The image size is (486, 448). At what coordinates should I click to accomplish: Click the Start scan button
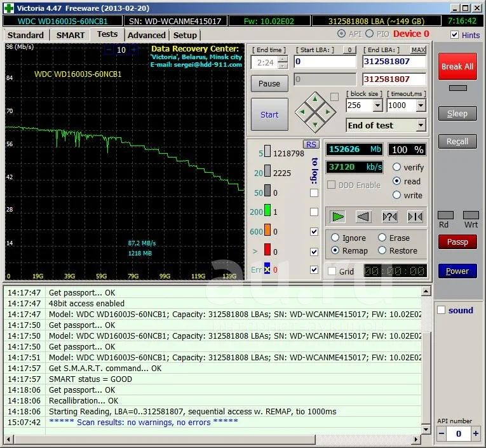[269, 115]
